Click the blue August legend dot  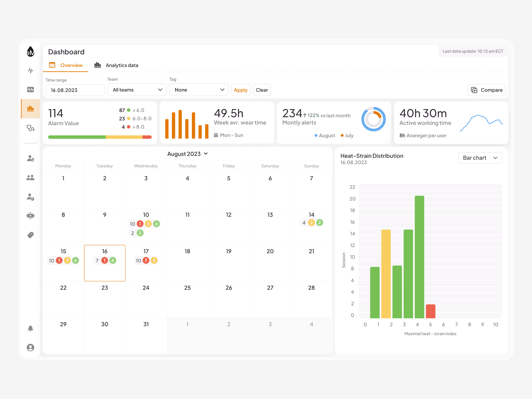[316, 135]
